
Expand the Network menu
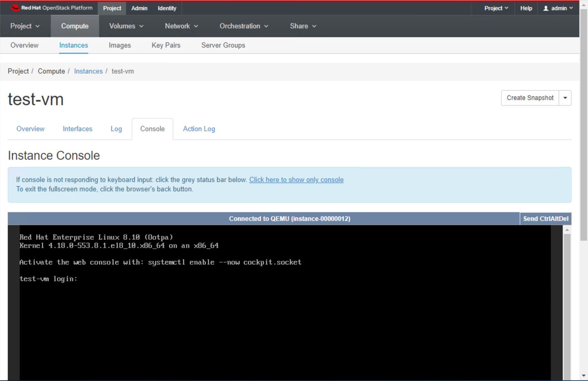181,26
